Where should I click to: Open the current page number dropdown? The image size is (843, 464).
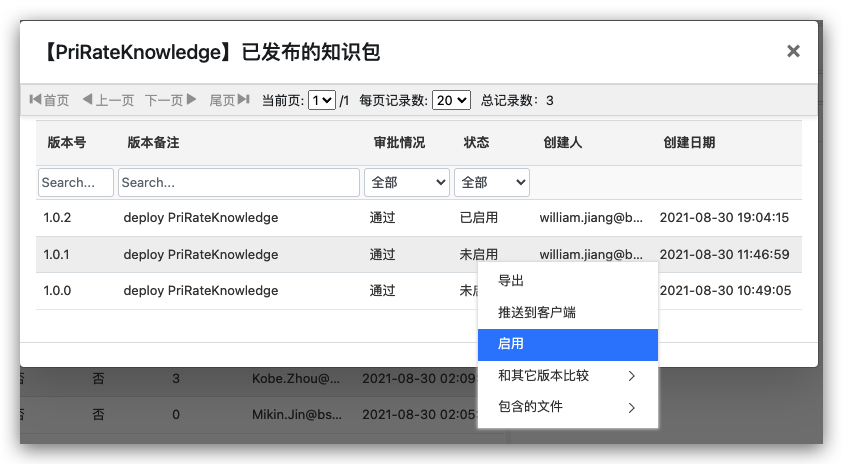pyautogui.click(x=322, y=100)
